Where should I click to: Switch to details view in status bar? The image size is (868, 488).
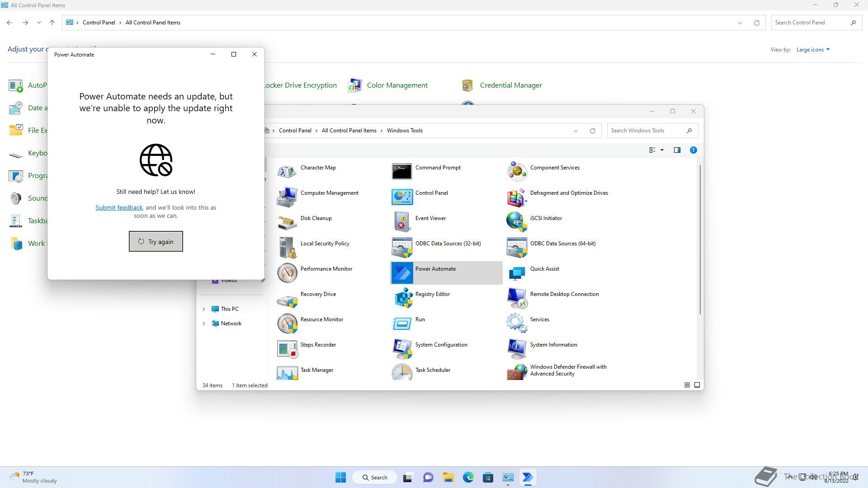pyautogui.click(x=687, y=385)
